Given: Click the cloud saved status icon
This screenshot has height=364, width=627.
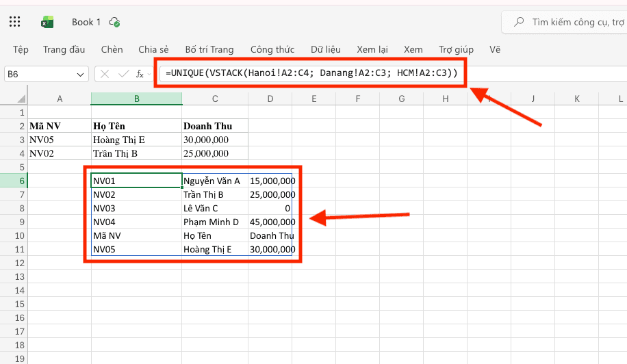Looking at the screenshot, I should tap(114, 22).
